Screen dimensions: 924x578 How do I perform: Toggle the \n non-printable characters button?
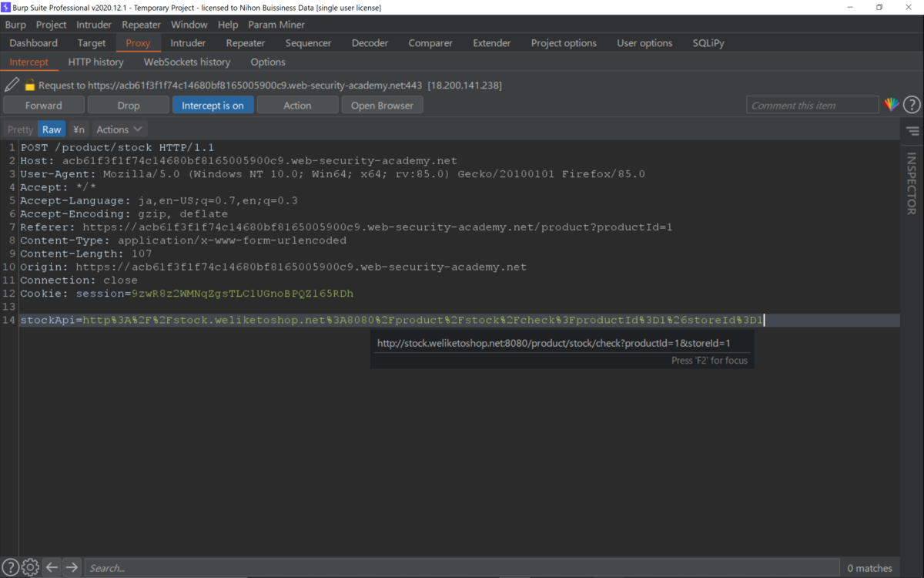79,129
